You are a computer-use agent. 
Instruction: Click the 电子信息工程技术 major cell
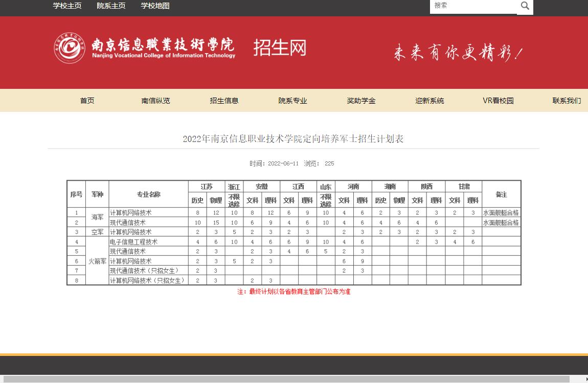tap(134, 242)
